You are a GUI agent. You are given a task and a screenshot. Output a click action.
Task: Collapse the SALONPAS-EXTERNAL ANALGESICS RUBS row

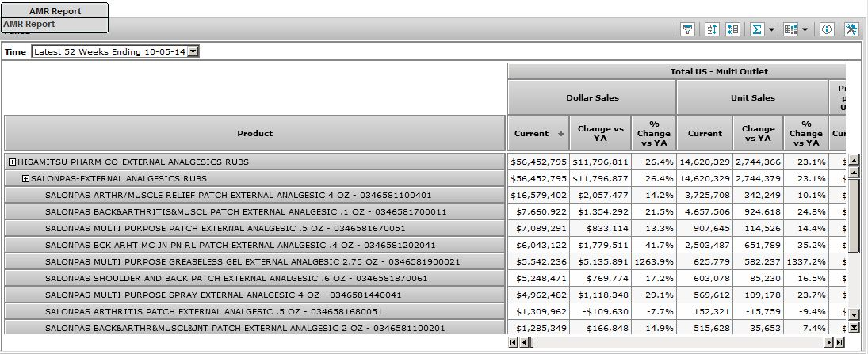point(25,179)
